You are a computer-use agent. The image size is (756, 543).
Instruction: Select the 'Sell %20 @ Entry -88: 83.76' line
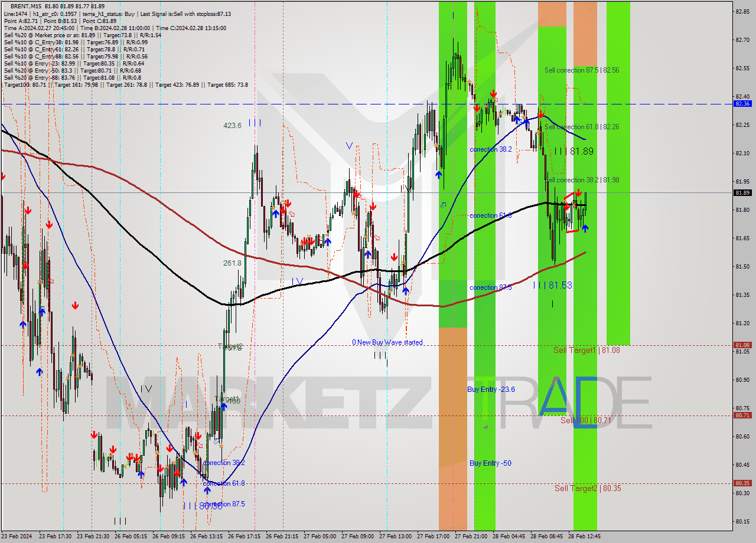(x=72, y=77)
